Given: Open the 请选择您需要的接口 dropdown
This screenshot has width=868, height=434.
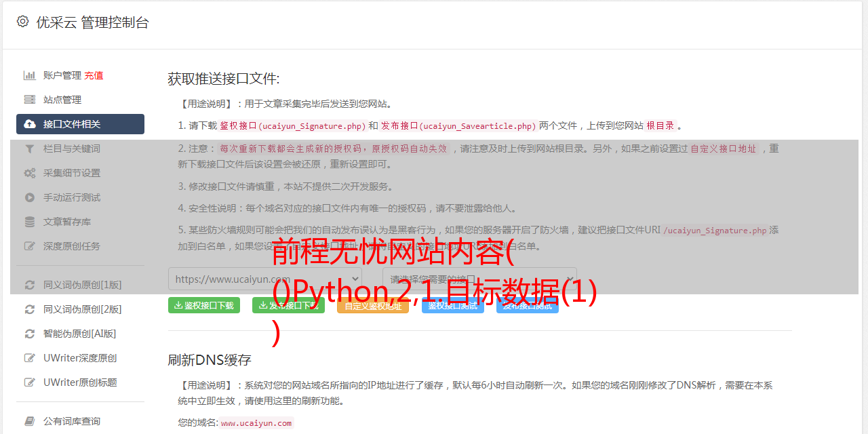Looking at the screenshot, I should click(x=479, y=279).
